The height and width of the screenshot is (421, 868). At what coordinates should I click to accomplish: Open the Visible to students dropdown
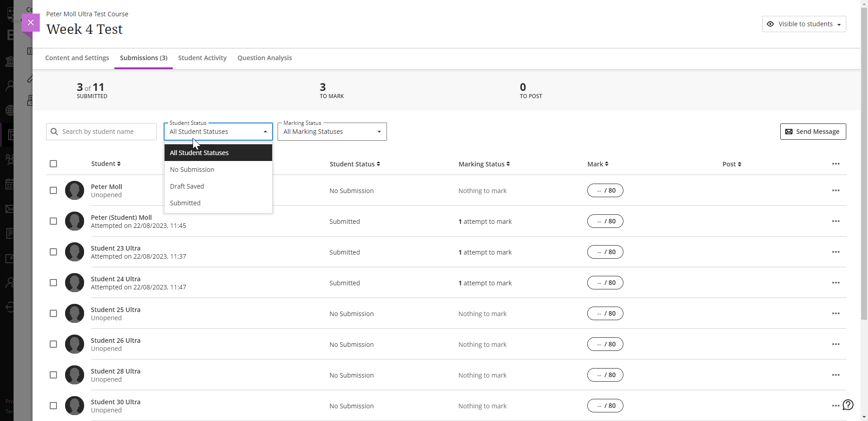[x=804, y=24]
